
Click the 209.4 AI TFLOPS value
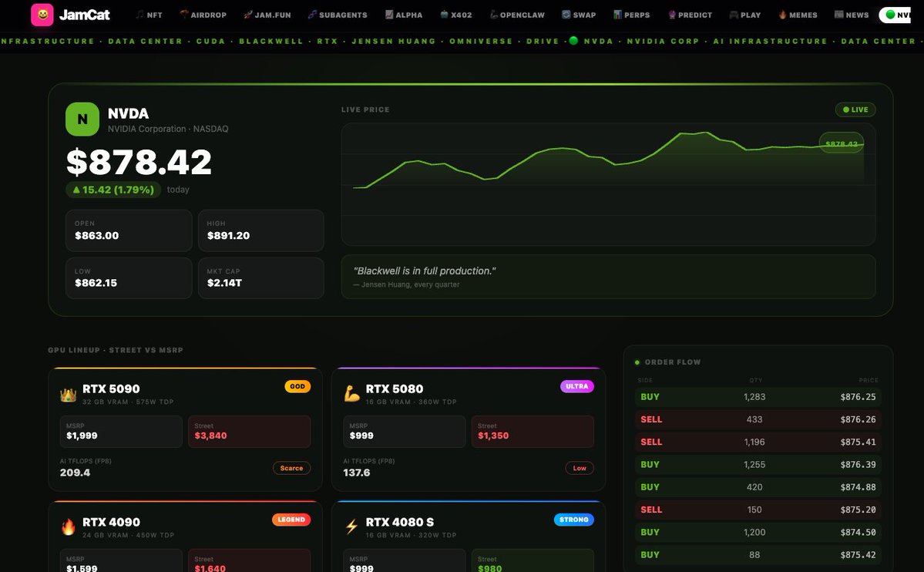(x=75, y=473)
